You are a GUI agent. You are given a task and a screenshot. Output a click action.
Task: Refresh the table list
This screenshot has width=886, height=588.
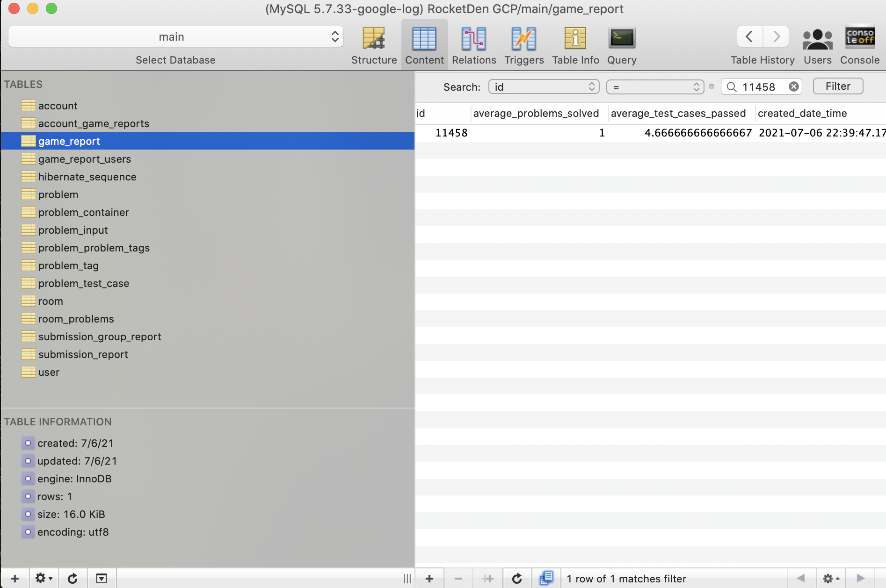pyautogui.click(x=73, y=578)
